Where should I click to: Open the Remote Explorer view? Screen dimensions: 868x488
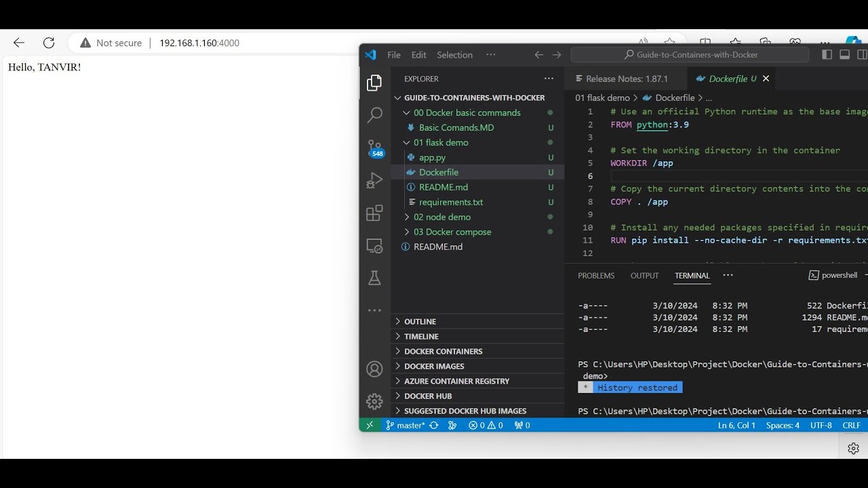point(374,245)
